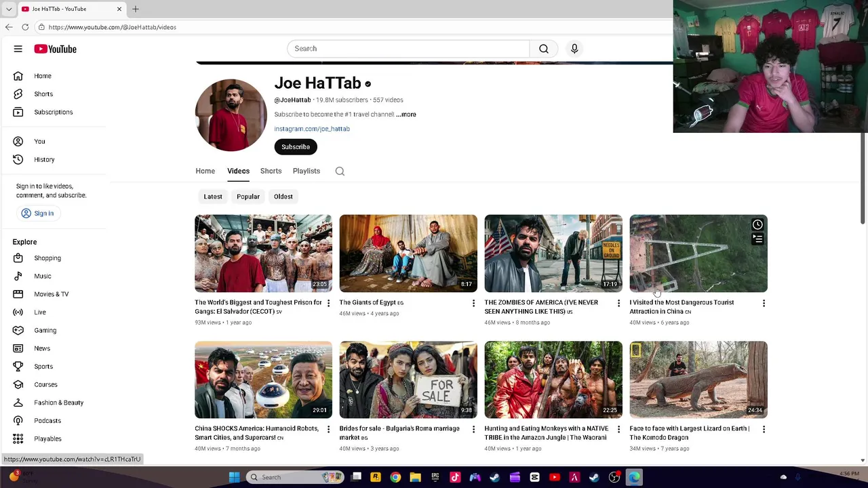Sort videos by Oldest
The width and height of the screenshot is (868, 488).
point(283,197)
